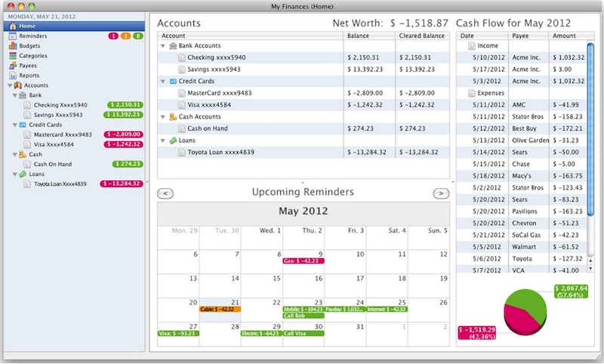Select the Payees icon in sidebar
This screenshot has height=364, width=604.
coord(14,66)
